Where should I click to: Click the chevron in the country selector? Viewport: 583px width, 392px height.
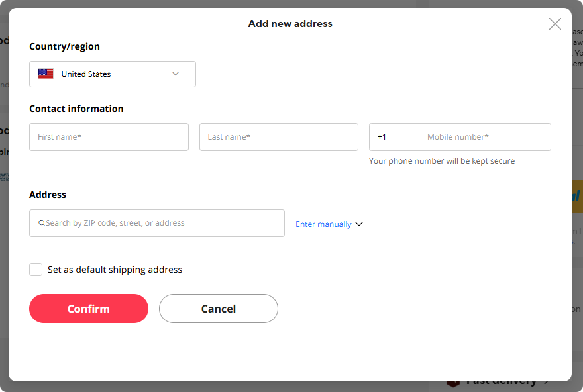176,74
